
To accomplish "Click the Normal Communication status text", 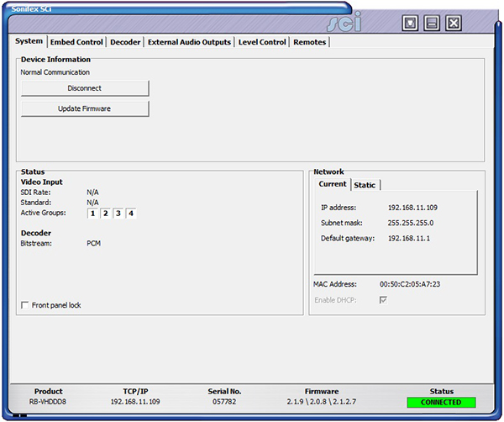I will (x=55, y=72).
